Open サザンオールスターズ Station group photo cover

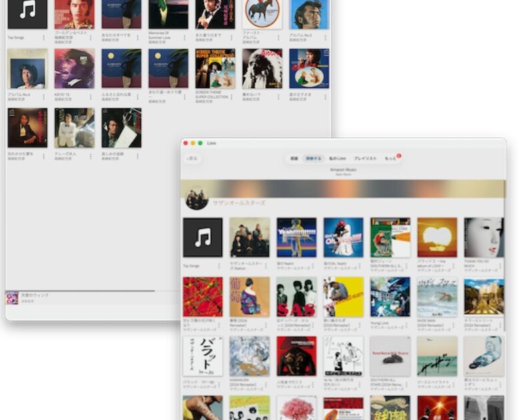(x=249, y=237)
